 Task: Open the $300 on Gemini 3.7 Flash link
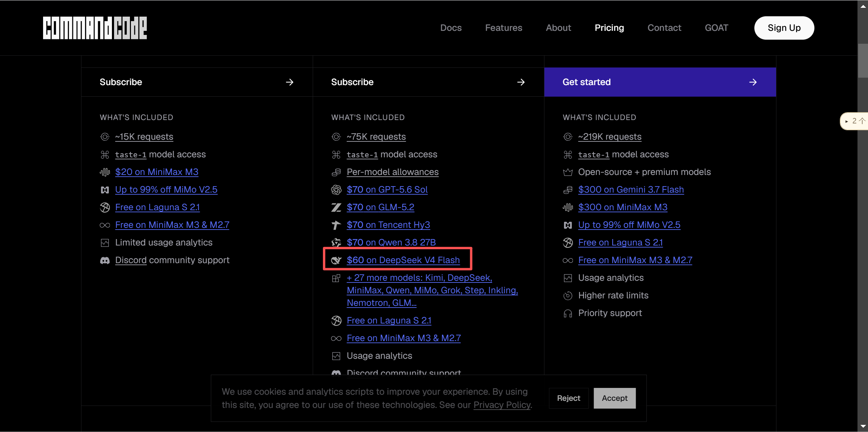tap(631, 190)
